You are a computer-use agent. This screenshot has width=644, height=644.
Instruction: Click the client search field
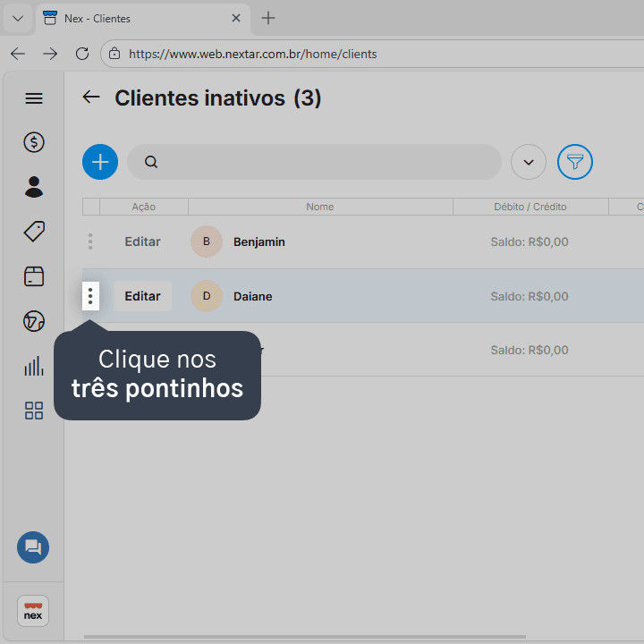point(314,162)
